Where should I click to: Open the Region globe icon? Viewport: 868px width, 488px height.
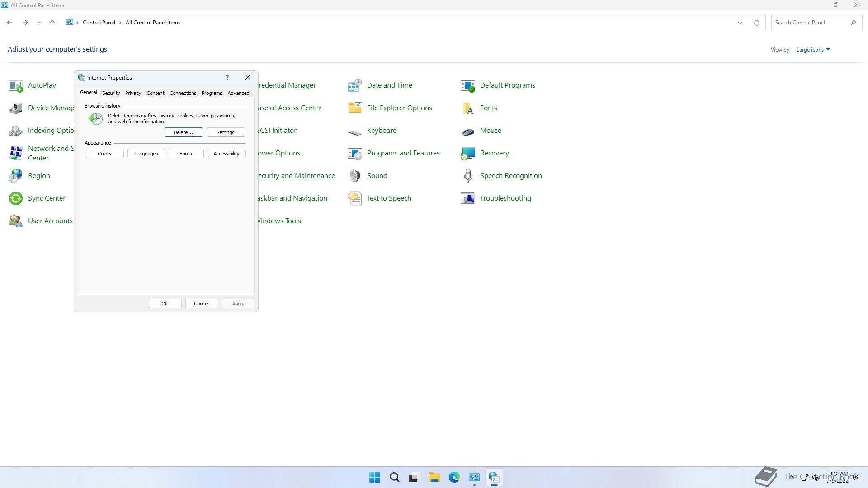click(16, 176)
